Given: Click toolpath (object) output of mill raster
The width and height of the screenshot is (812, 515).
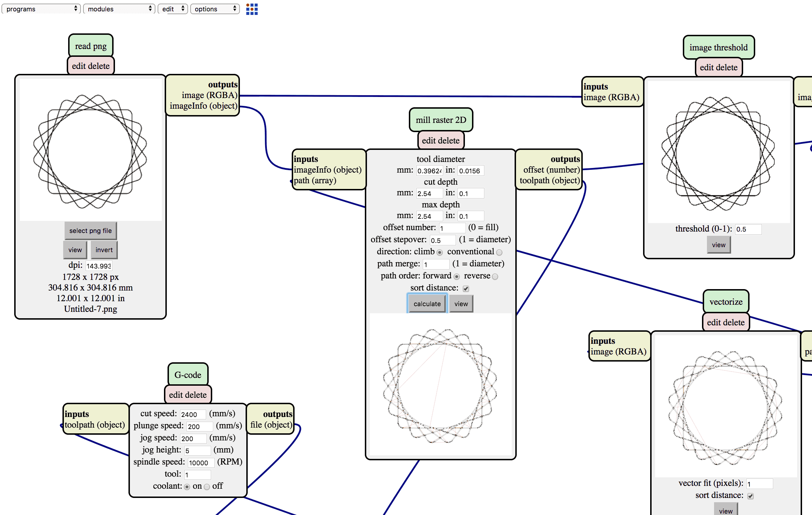Looking at the screenshot, I should point(550,180).
